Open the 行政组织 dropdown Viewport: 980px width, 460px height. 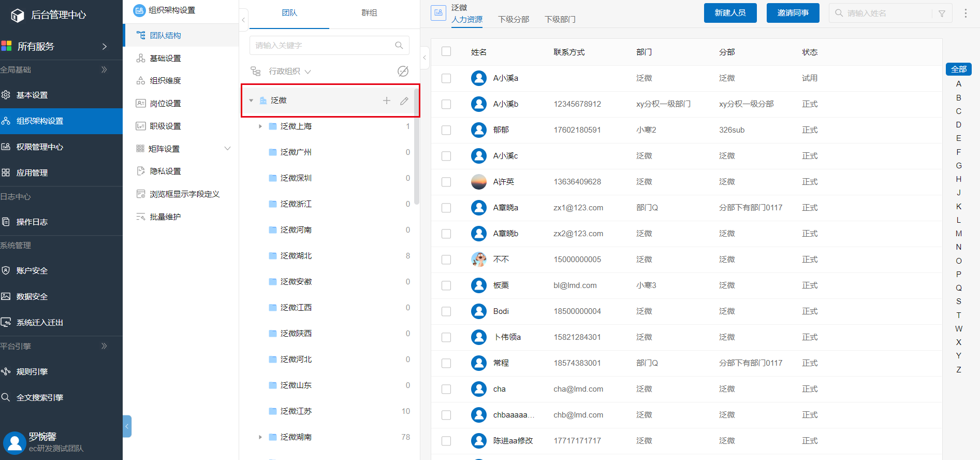pyautogui.click(x=289, y=71)
